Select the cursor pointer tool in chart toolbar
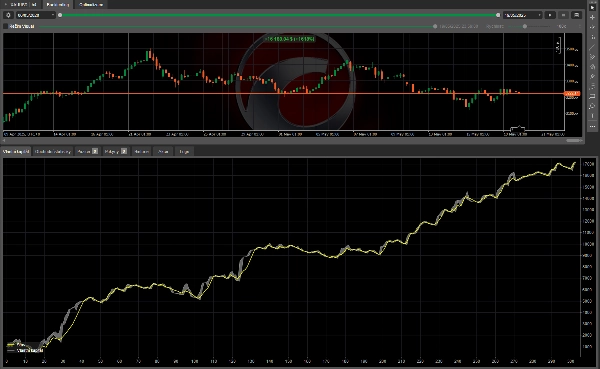 click(x=592, y=7)
